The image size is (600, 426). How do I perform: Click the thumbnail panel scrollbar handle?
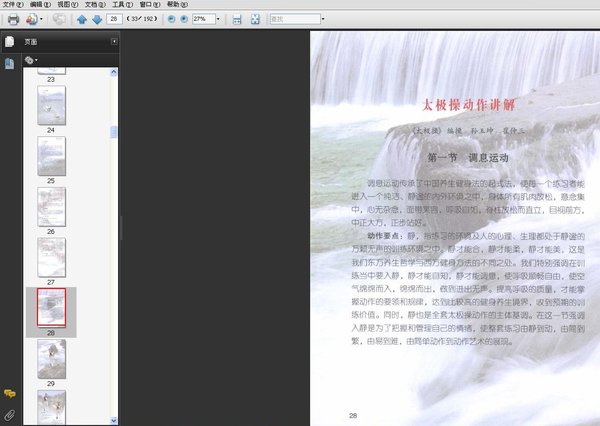(x=114, y=132)
